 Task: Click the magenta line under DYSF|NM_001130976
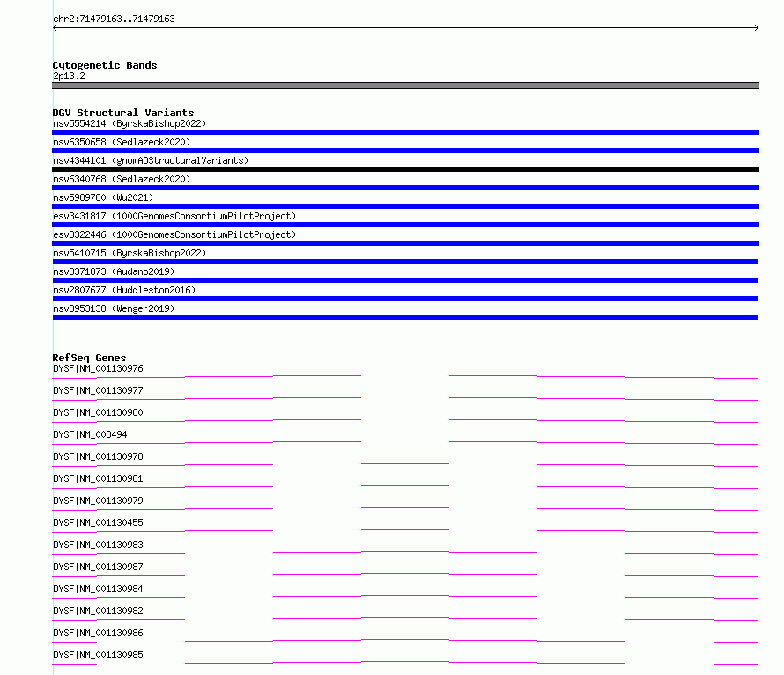point(405,376)
